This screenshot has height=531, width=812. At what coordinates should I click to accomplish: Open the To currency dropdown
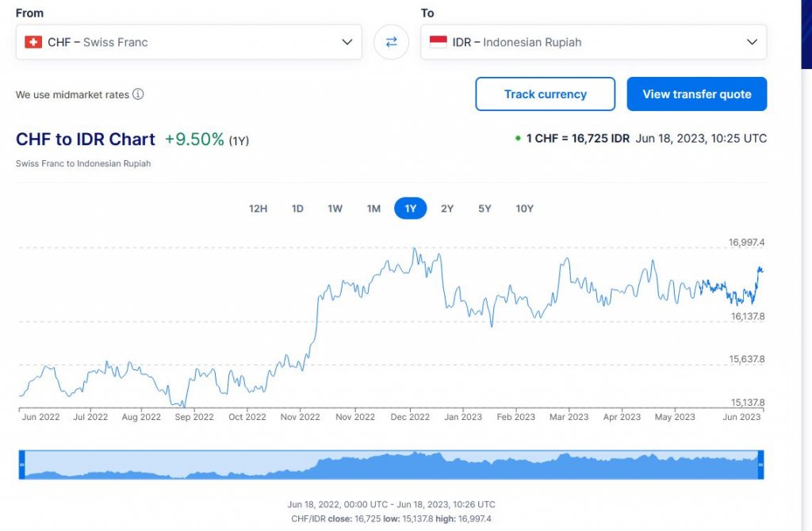[x=592, y=42]
